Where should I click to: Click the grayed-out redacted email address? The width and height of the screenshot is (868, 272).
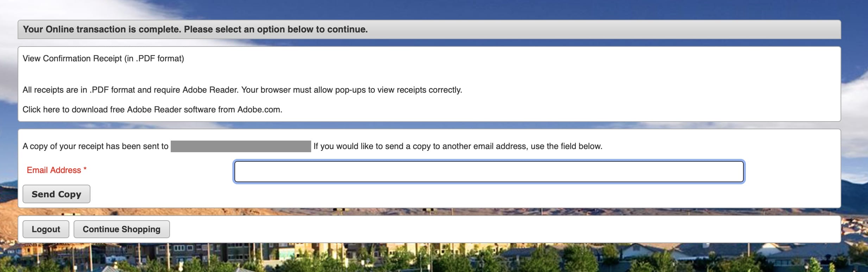click(241, 146)
